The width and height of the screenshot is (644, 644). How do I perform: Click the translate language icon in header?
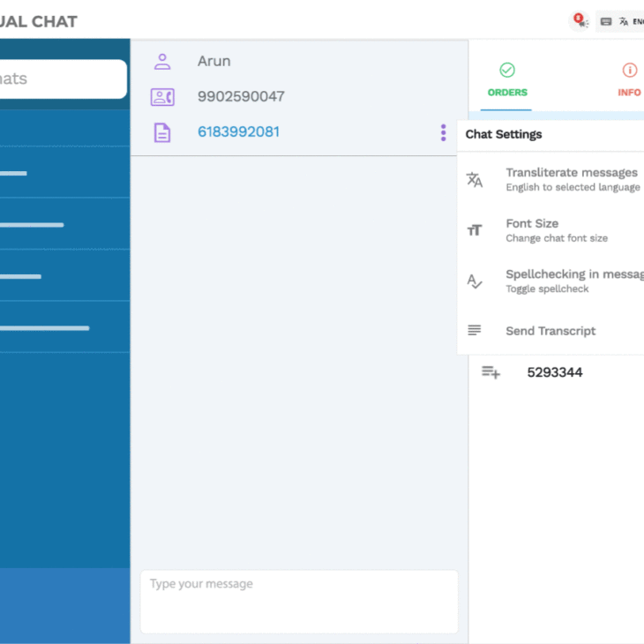(x=624, y=21)
